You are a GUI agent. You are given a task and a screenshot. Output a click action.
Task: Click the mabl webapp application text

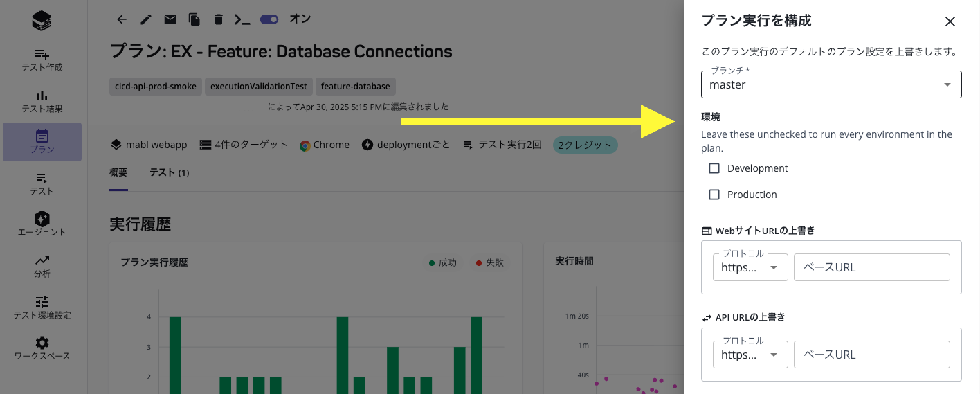pos(156,145)
